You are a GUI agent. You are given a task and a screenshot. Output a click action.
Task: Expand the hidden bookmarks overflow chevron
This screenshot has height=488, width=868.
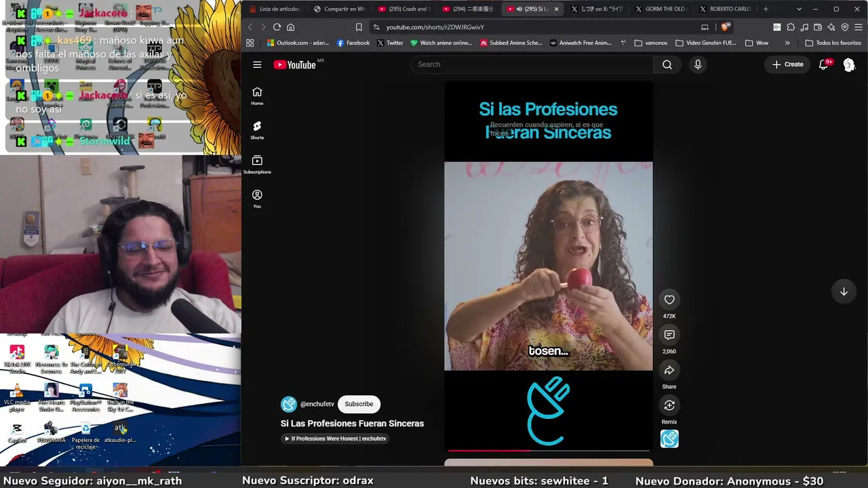(x=787, y=43)
